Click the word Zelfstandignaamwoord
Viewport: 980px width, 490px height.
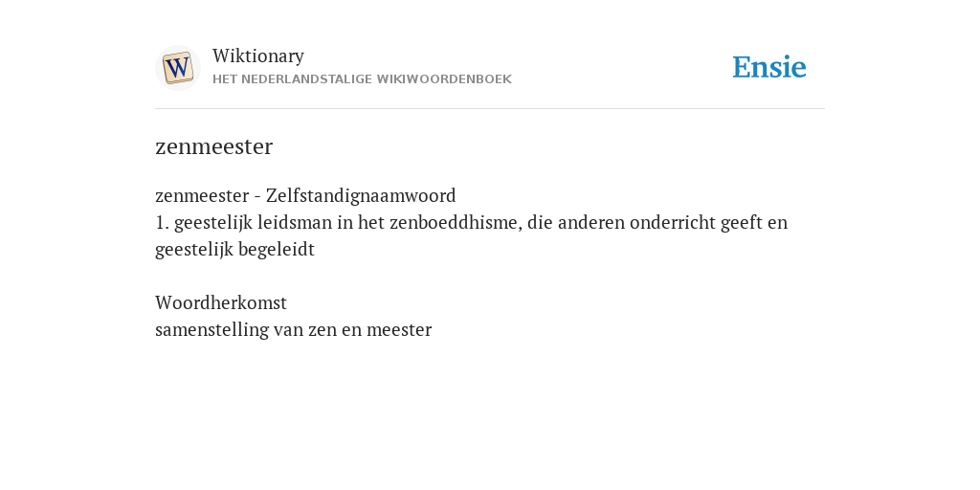pos(361,195)
